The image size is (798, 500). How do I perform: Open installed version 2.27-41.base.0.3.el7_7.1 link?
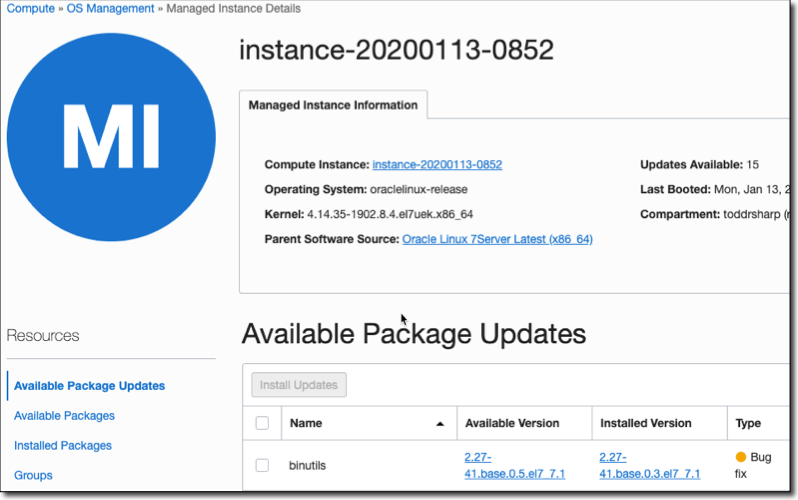(x=649, y=465)
